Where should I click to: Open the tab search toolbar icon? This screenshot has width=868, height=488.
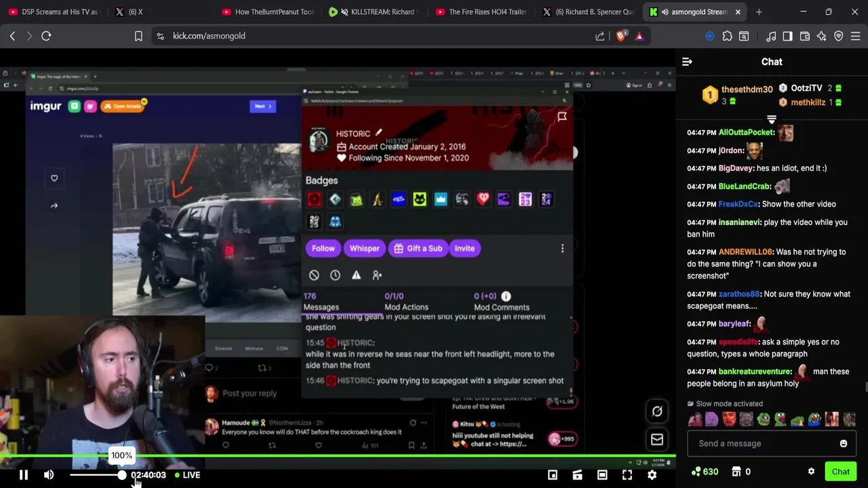pyautogui.click(x=744, y=36)
